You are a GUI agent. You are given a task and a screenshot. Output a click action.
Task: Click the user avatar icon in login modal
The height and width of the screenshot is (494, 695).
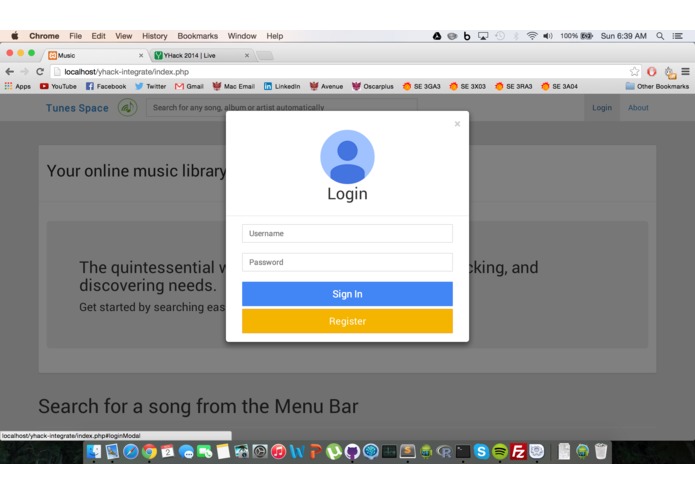[347, 157]
